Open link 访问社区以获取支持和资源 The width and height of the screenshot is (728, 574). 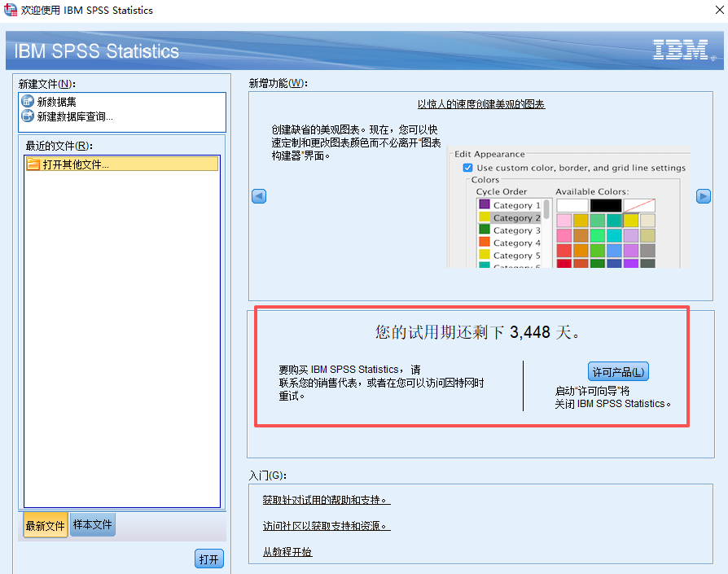pyautogui.click(x=327, y=526)
